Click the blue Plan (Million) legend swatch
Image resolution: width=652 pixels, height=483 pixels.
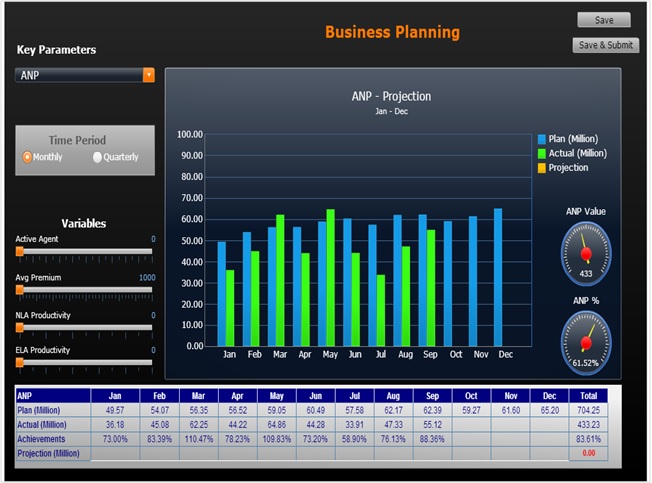tap(542, 139)
